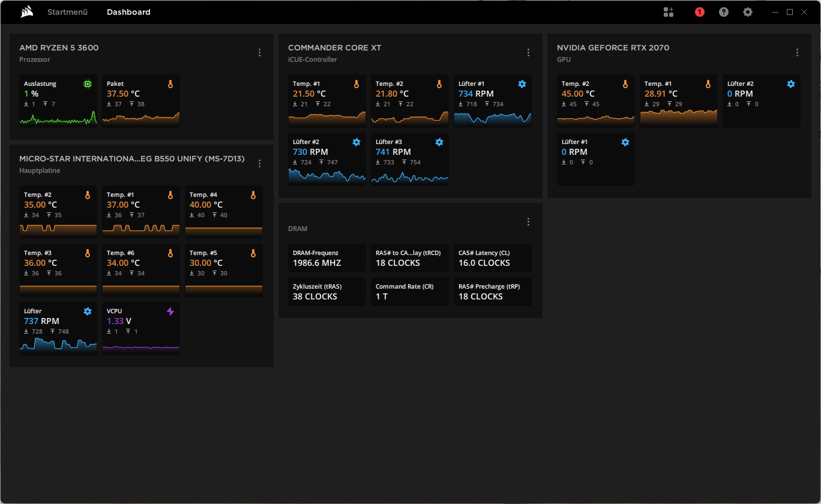This screenshot has width=821, height=504.
Task: Click the fan gear icon on Commander Lüfter #3
Action: coord(439,142)
